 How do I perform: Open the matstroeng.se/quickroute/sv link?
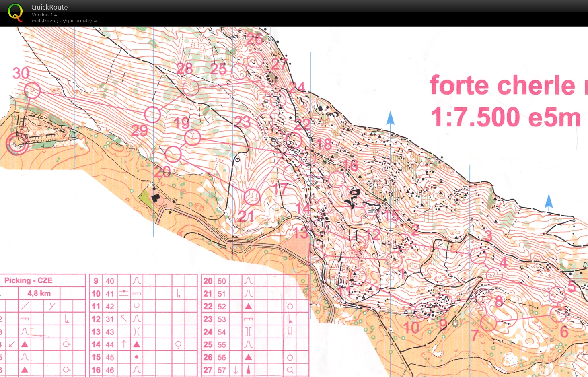pyautogui.click(x=64, y=21)
